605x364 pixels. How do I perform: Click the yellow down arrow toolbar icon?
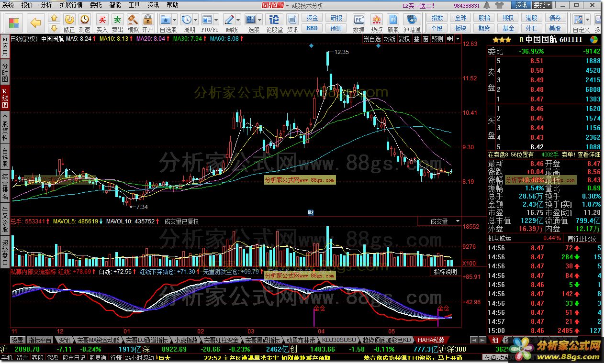(54, 27)
